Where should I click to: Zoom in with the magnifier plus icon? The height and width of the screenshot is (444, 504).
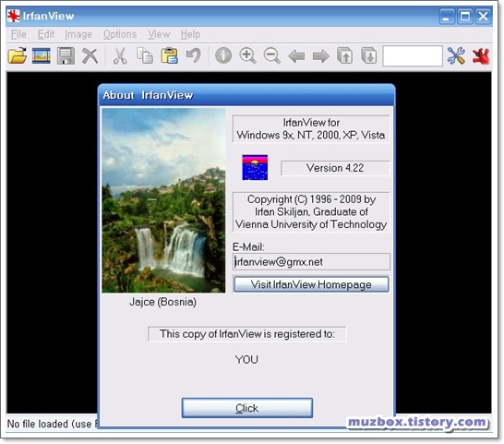click(247, 55)
